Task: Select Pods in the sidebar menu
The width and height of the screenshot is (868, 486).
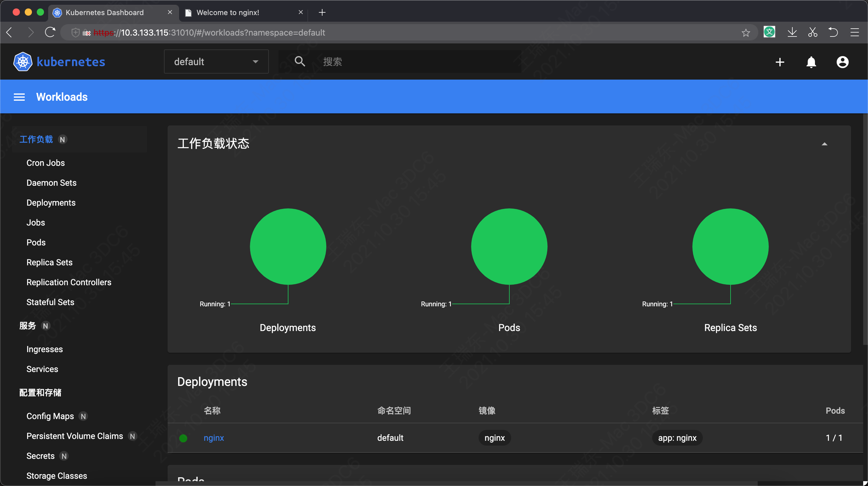Action: [x=36, y=242]
